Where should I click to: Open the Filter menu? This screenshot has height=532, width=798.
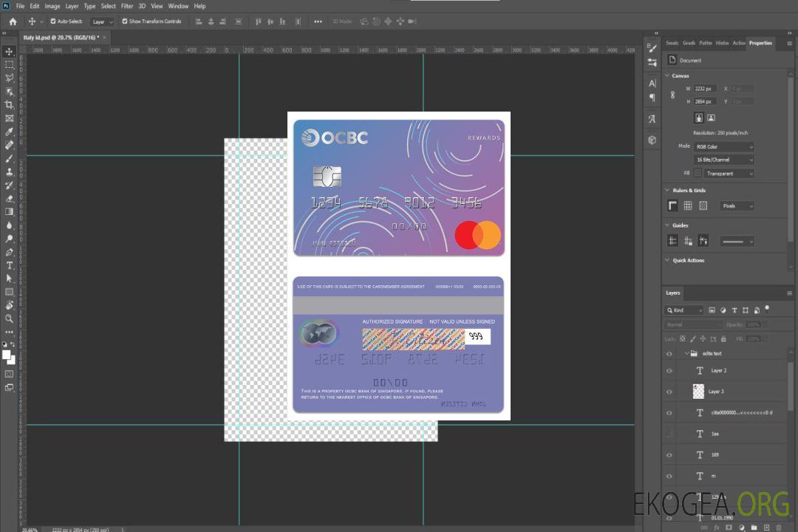(x=127, y=6)
